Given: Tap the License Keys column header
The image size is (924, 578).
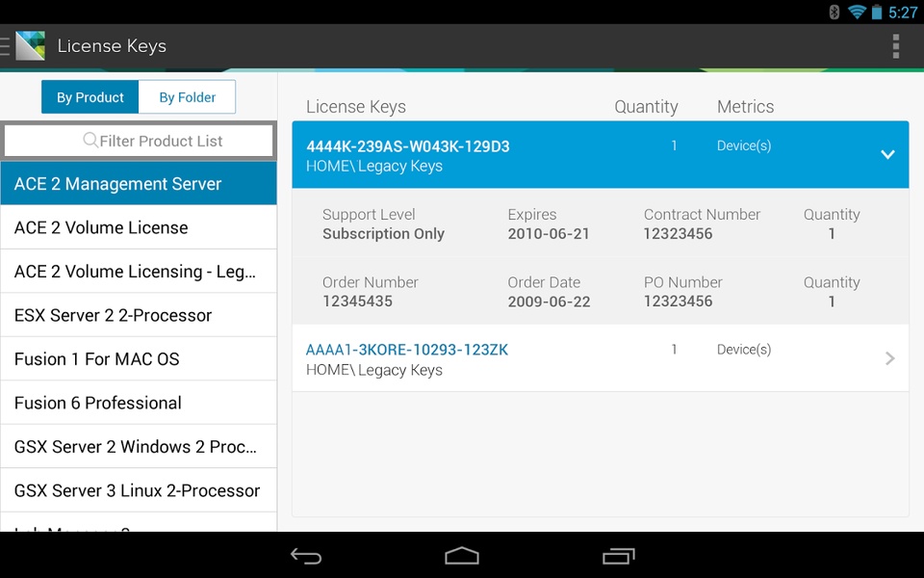Looking at the screenshot, I should (x=355, y=107).
